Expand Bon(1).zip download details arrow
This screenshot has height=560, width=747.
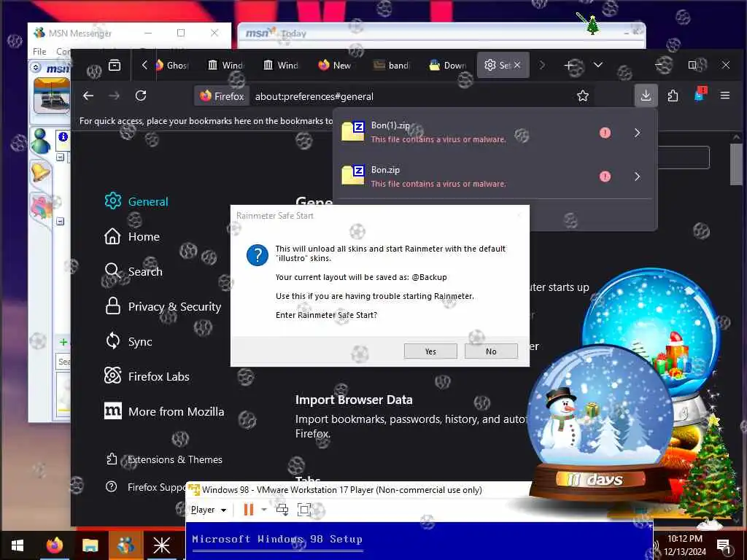(x=638, y=133)
